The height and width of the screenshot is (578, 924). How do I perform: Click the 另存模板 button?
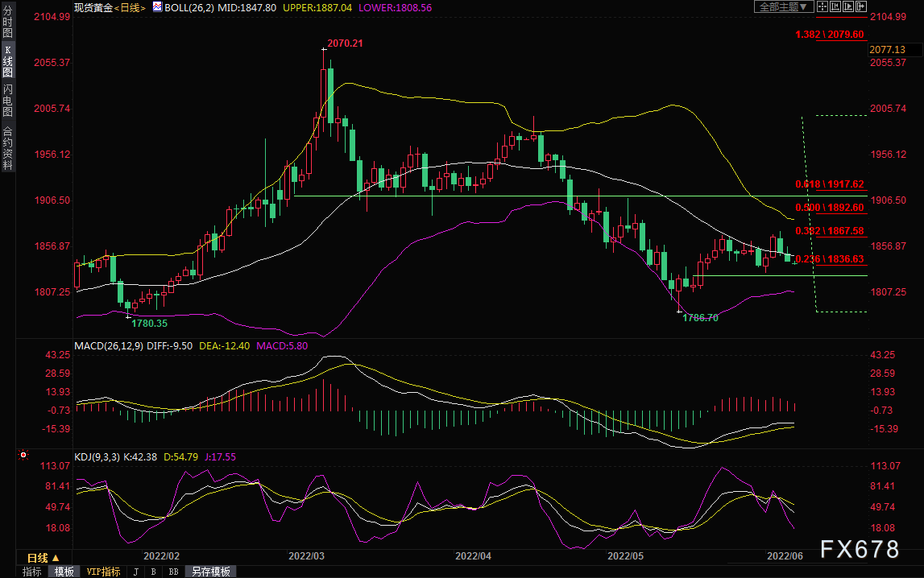[211, 572]
